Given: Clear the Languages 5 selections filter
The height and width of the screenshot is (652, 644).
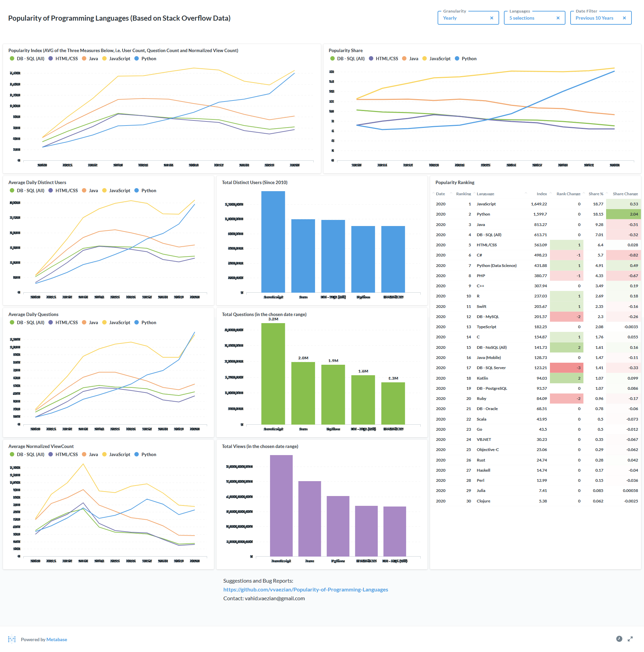Looking at the screenshot, I should (x=558, y=18).
